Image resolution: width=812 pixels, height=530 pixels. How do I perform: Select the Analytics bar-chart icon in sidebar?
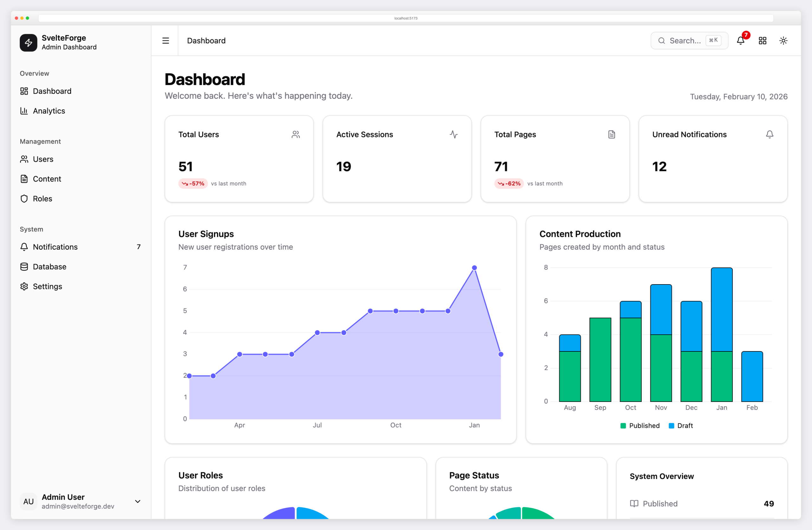24,110
